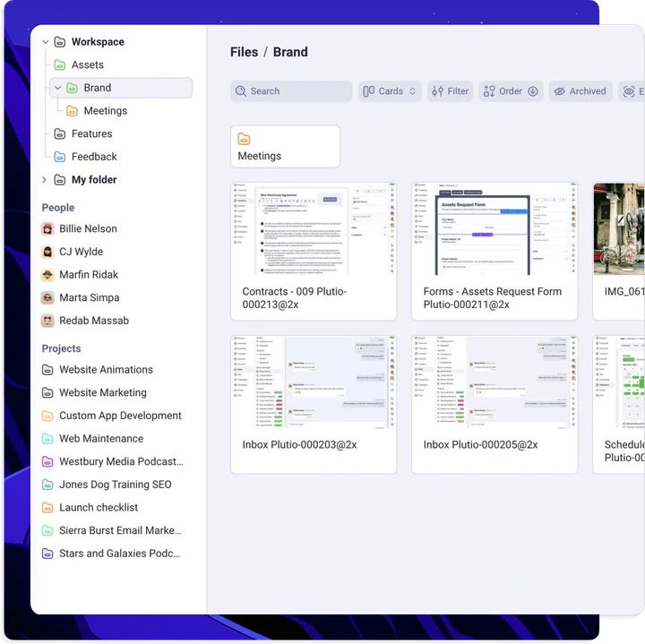Click the magnifier icon in Search box

(240, 91)
